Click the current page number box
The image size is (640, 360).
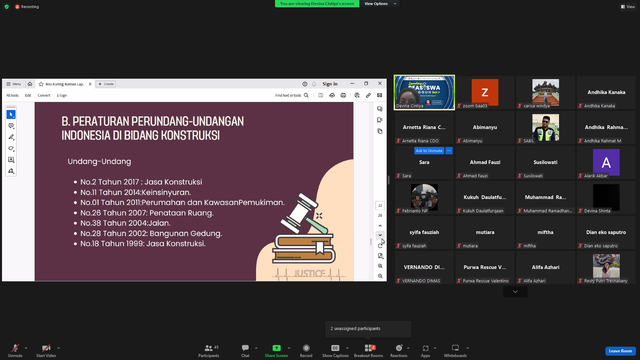pos(380,205)
